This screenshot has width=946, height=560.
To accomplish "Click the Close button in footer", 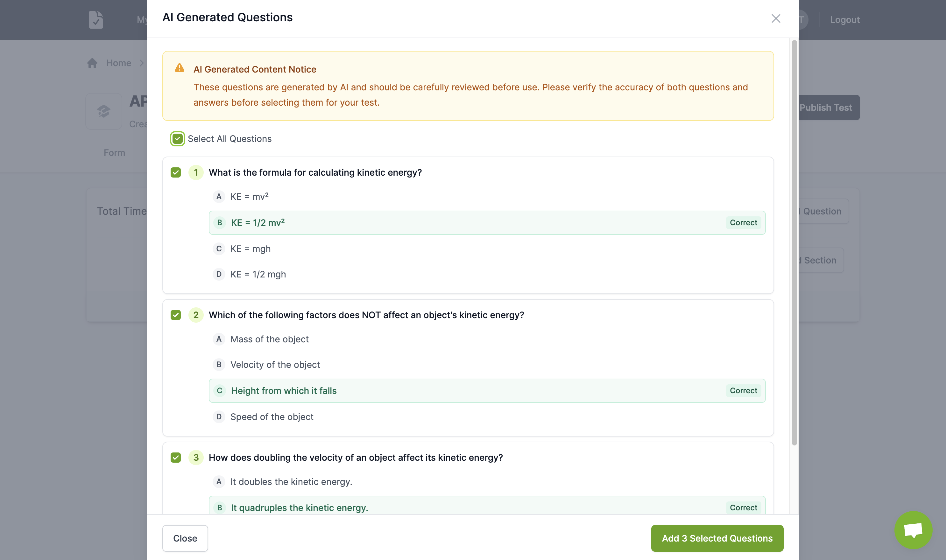I will coord(185,538).
